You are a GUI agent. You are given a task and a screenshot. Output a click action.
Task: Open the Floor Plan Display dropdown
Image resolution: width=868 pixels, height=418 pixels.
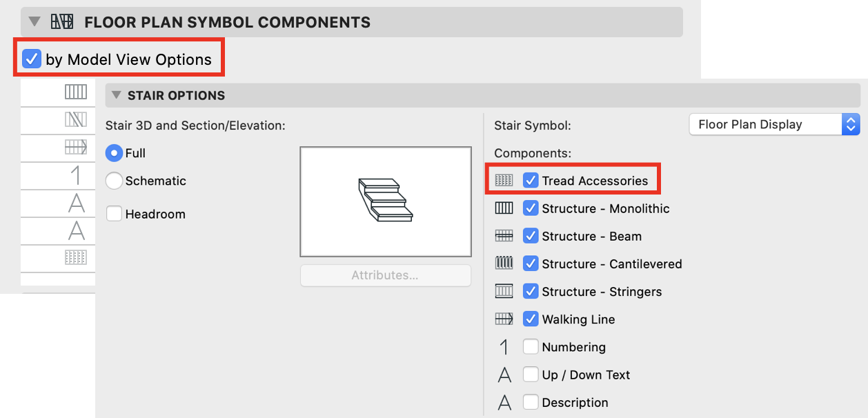pyautogui.click(x=775, y=125)
